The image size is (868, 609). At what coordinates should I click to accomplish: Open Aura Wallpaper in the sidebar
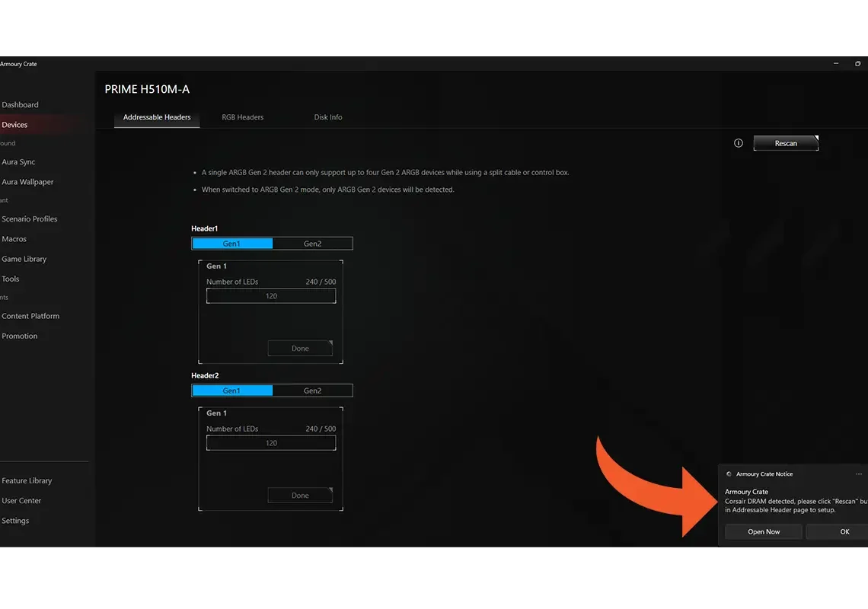pos(27,182)
